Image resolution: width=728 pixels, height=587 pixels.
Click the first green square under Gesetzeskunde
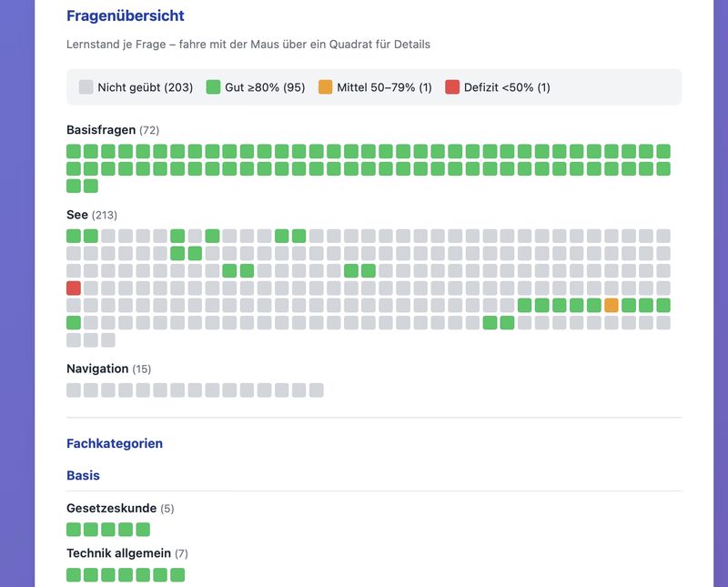pyautogui.click(x=74, y=530)
